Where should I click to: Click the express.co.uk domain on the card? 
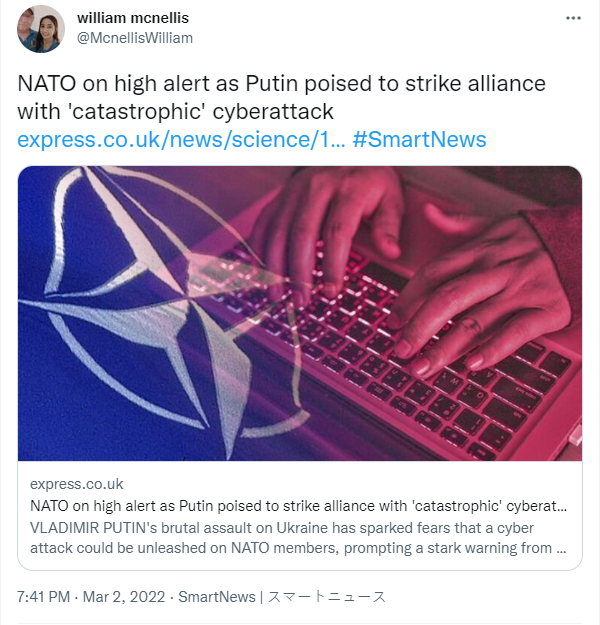[77, 484]
